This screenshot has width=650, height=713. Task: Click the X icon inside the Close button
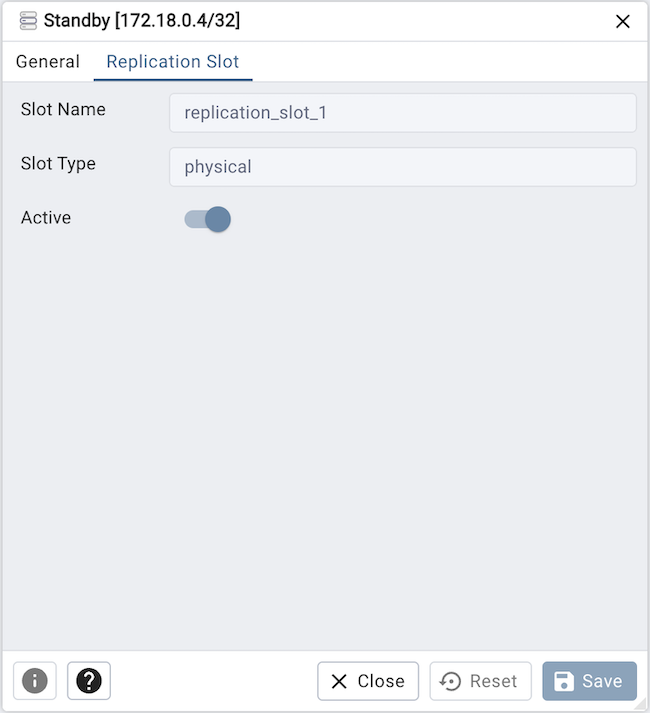[339, 681]
